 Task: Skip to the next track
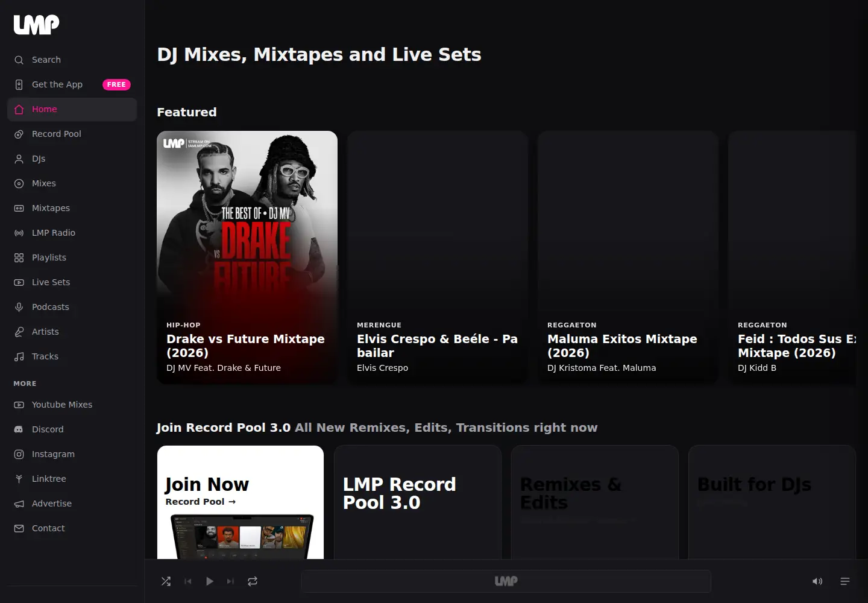(x=230, y=581)
